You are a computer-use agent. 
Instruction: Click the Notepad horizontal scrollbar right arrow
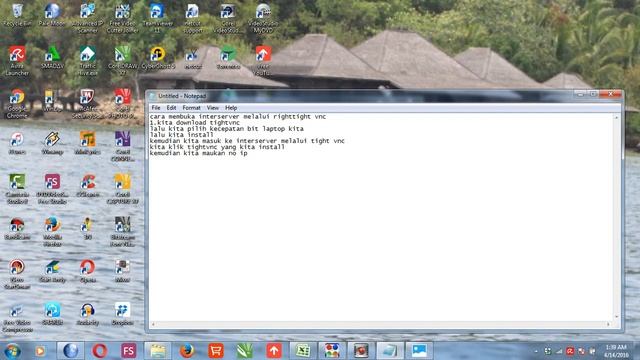608,324
